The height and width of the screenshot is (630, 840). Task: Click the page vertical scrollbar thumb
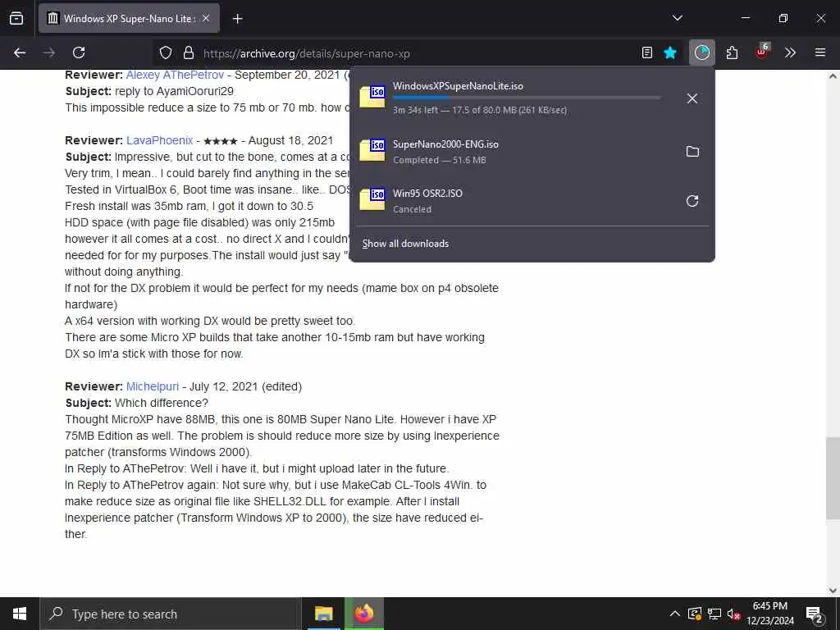[833, 478]
